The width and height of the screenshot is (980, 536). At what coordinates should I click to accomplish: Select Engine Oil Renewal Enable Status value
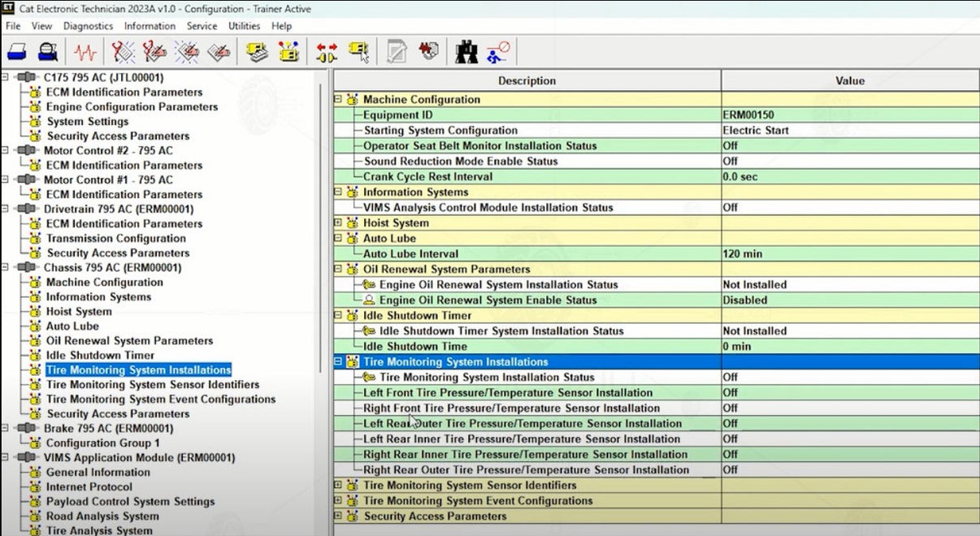(848, 300)
